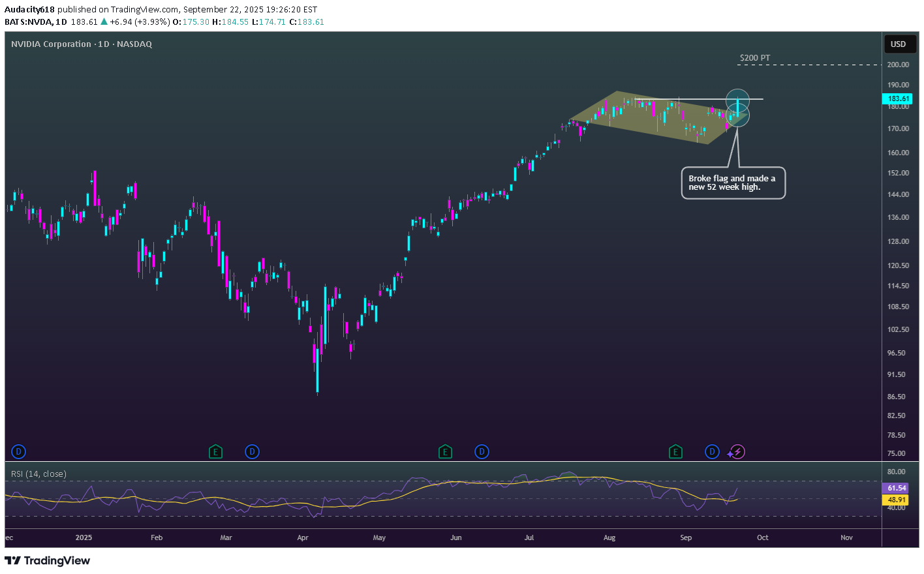
Task: Click the C:183.61 close value
Action: point(307,22)
